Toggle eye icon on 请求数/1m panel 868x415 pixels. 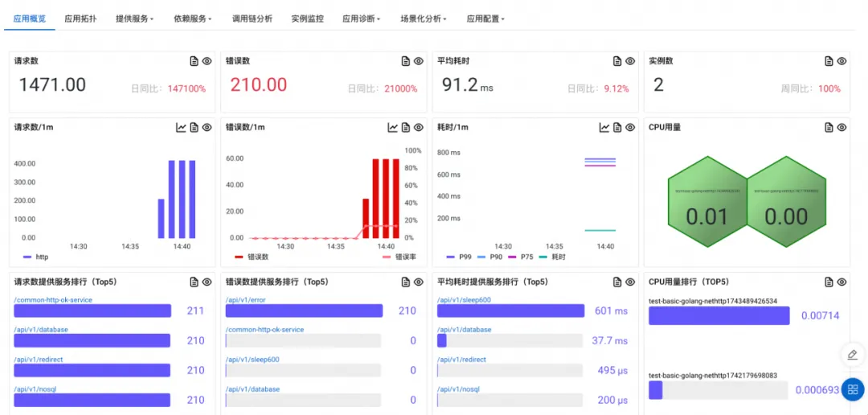pos(207,127)
